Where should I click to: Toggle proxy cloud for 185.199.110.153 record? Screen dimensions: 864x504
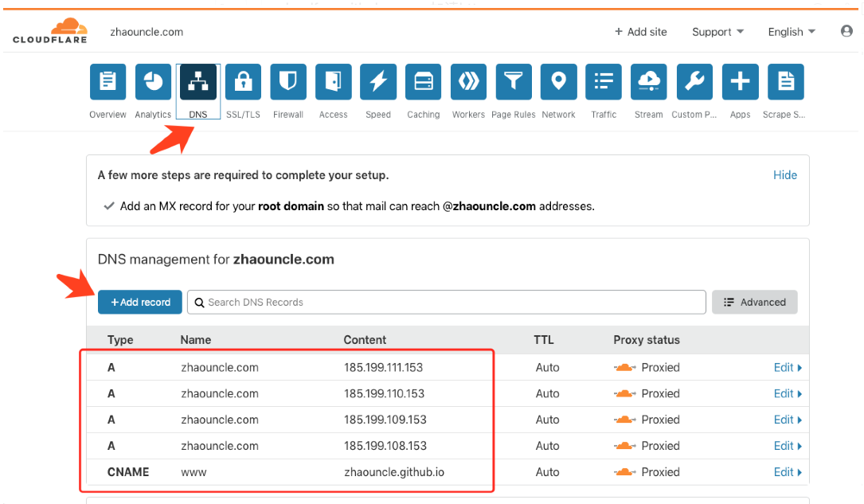tap(625, 394)
